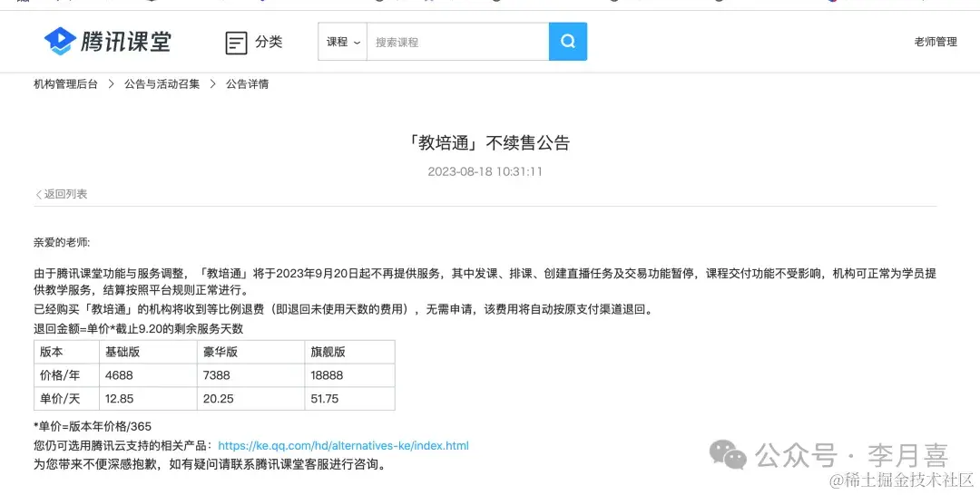This screenshot has height=495, width=980.
Task: Click the 「教培通」不续售公告 title
Action: pyautogui.click(x=488, y=143)
